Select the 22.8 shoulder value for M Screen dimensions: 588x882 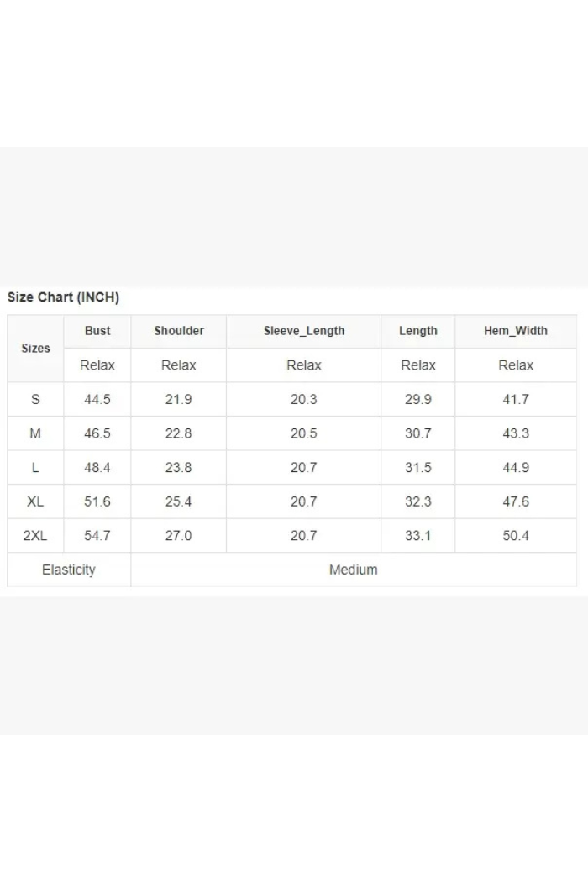click(178, 433)
